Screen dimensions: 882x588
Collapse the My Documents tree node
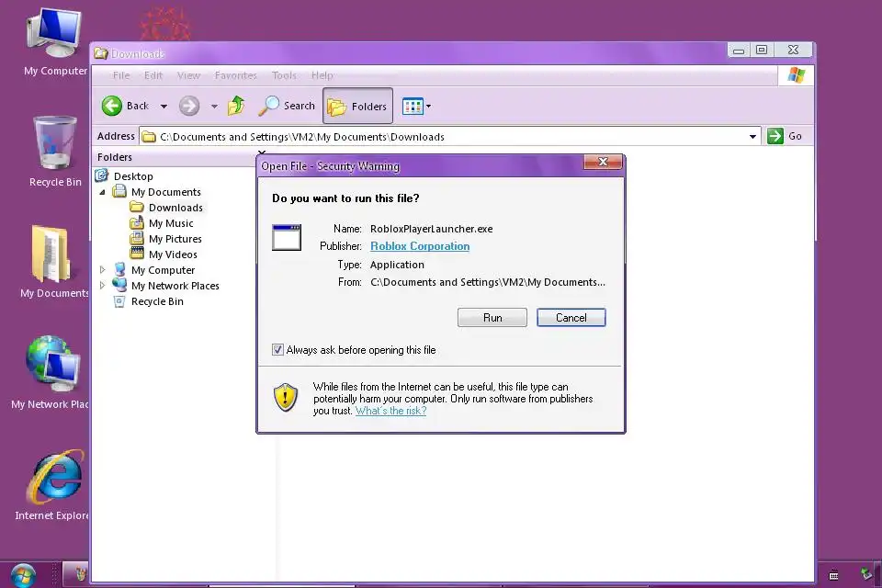(102, 192)
